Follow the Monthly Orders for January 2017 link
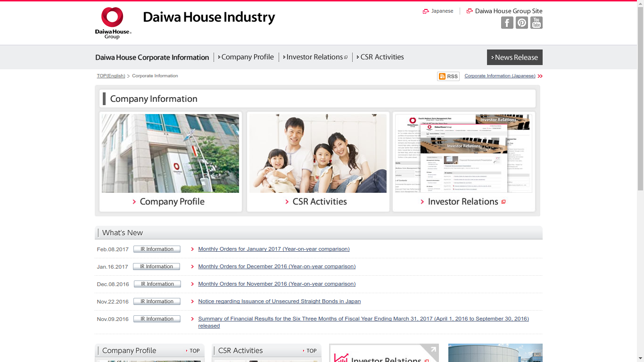 coord(273,249)
